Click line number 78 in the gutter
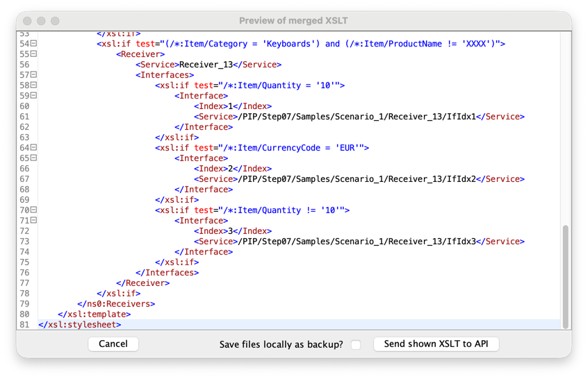 click(x=25, y=293)
